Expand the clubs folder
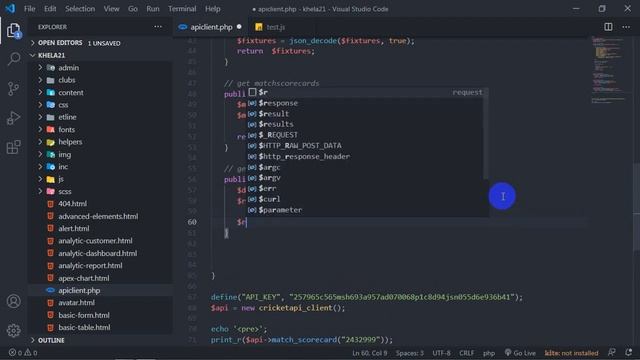 [100, 80]
